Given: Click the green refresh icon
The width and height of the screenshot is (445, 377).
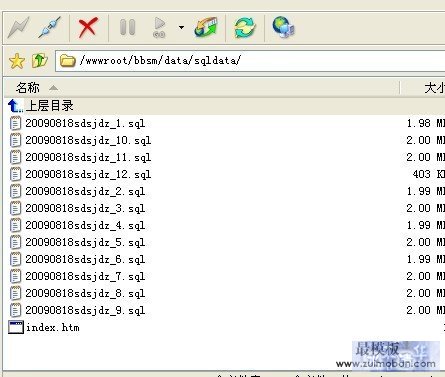Looking at the screenshot, I should [x=245, y=27].
